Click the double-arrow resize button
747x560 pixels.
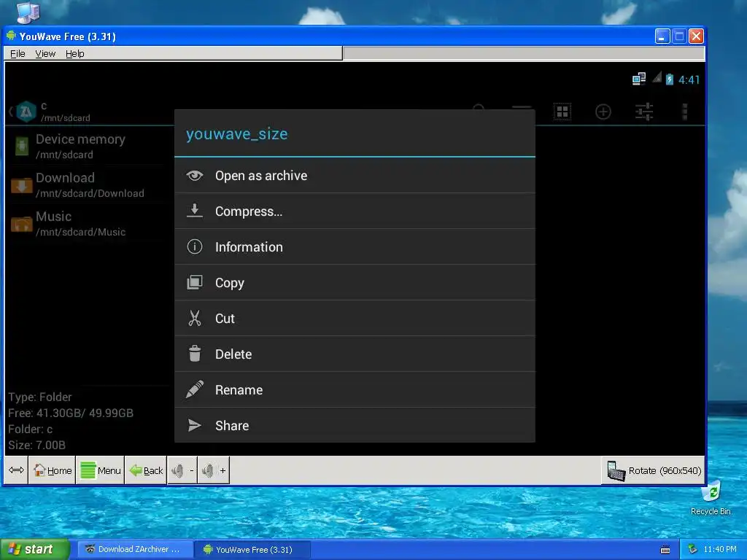(x=16, y=470)
